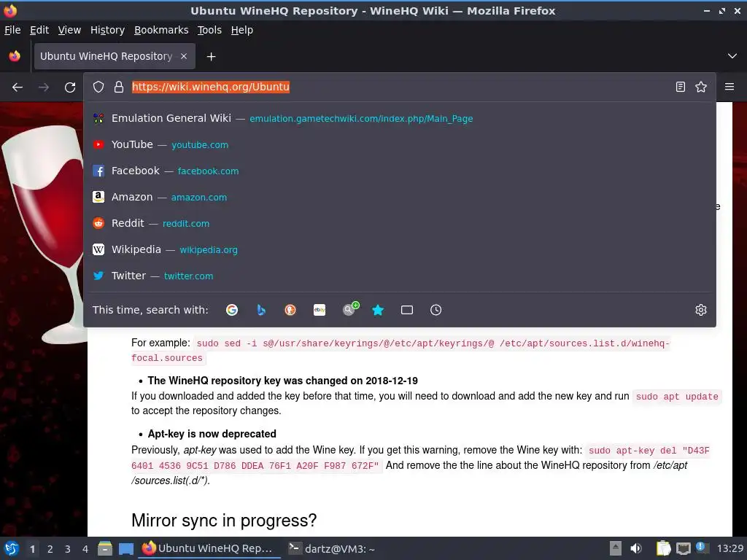Select the YouTube suggestion

pos(400,144)
